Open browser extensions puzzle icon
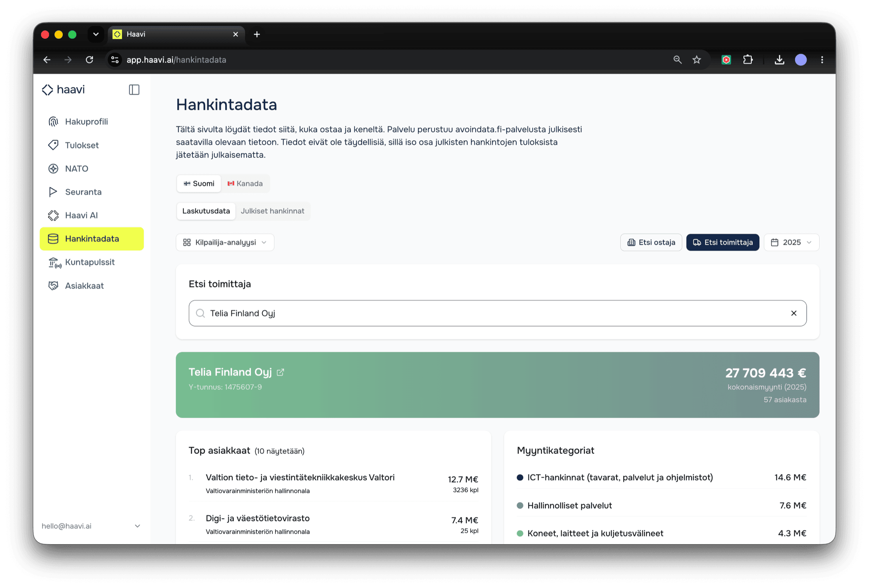This screenshot has height=588, width=869. [x=748, y=60]
